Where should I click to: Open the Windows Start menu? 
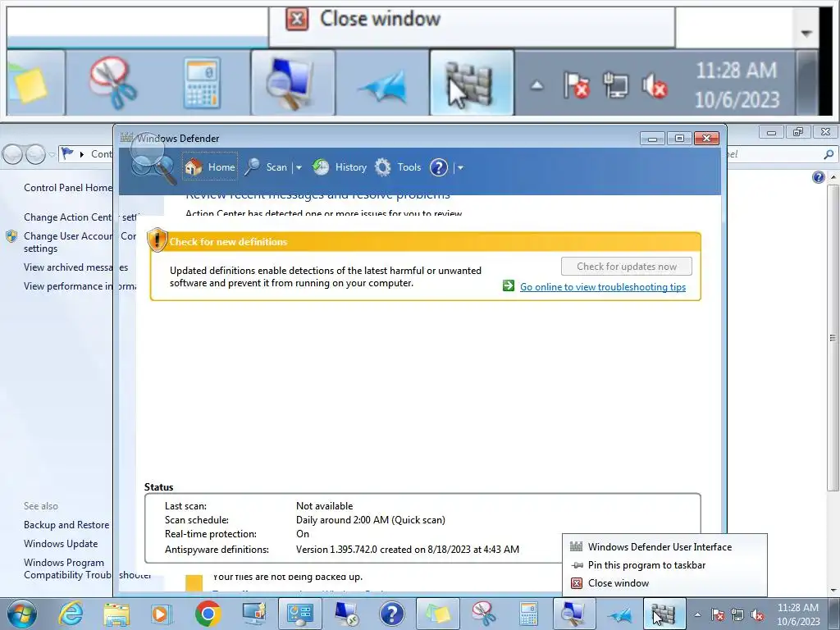[x=22, y=614]
